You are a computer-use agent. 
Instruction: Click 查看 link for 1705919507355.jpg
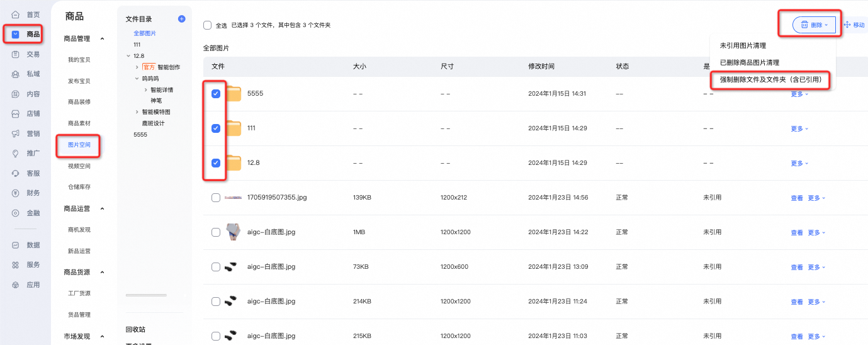(797, 198)
